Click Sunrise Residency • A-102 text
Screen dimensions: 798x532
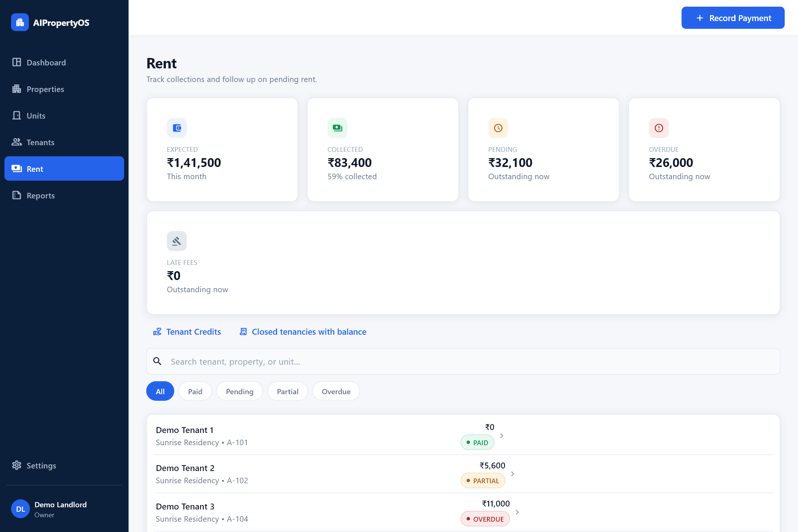(x=202, y=481)
